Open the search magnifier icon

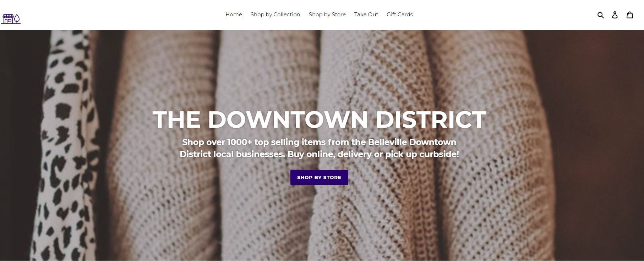point(601,15)
